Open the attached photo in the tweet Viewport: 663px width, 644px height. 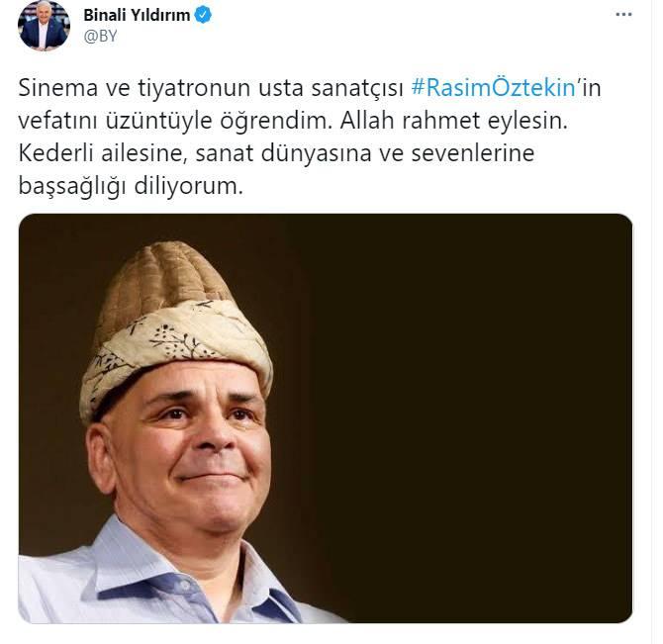326,418
